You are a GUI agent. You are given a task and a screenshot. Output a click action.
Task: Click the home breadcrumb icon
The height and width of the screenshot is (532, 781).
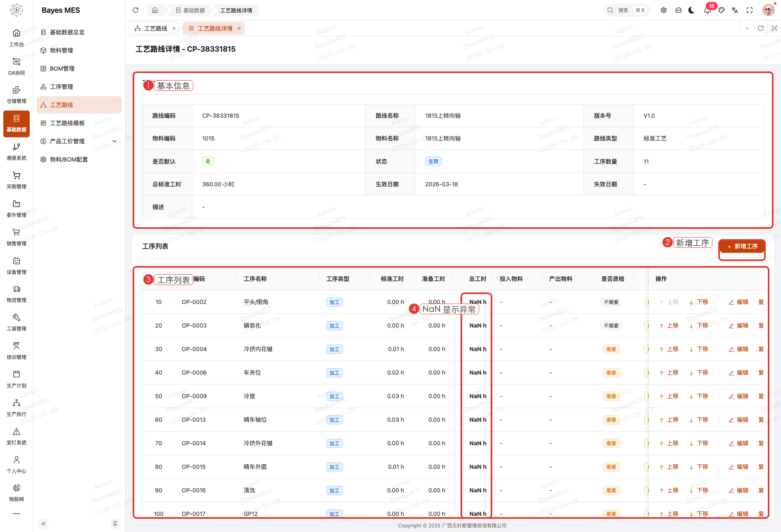point(155,10)
